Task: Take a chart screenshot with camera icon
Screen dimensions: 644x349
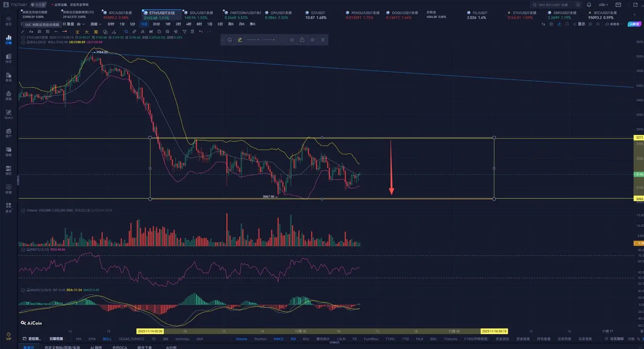Action: tap(551, 24)
